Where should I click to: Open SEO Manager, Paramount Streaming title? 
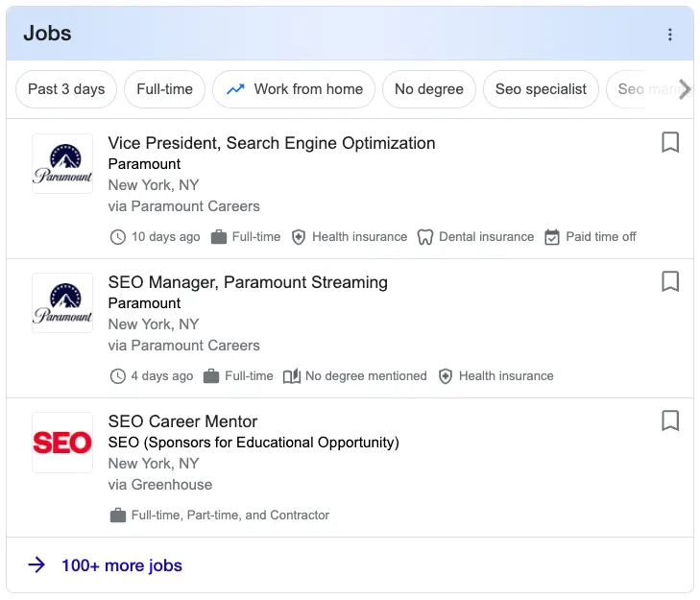[x=248, y=282]
